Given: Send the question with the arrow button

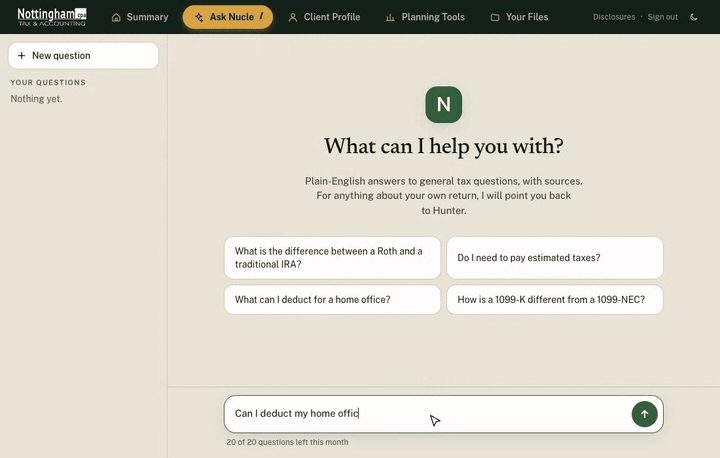Looking at the screenshot, I should point(645,414).
